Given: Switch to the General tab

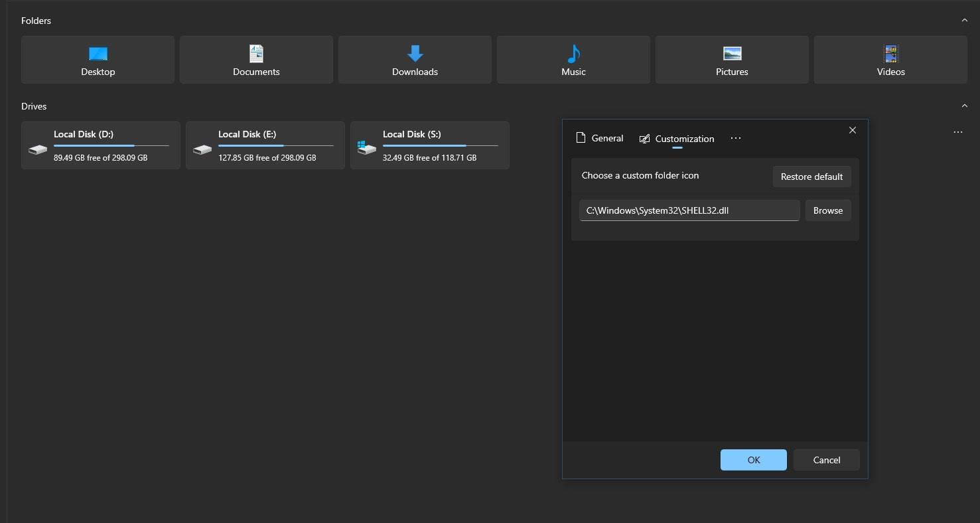Looking at the screenshot, I should tap(600, 138).
